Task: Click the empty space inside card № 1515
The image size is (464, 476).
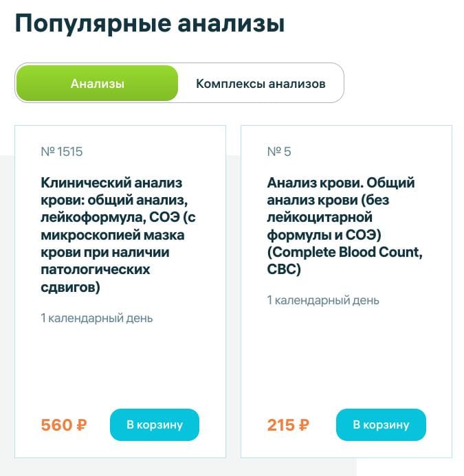Action: [x=120, y=364]
